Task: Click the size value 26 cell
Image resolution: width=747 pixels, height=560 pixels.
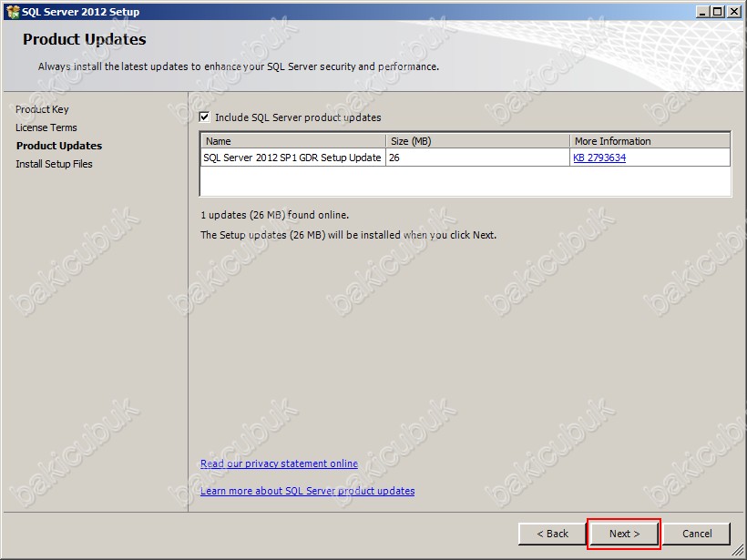Action: (x=478, y=158)
